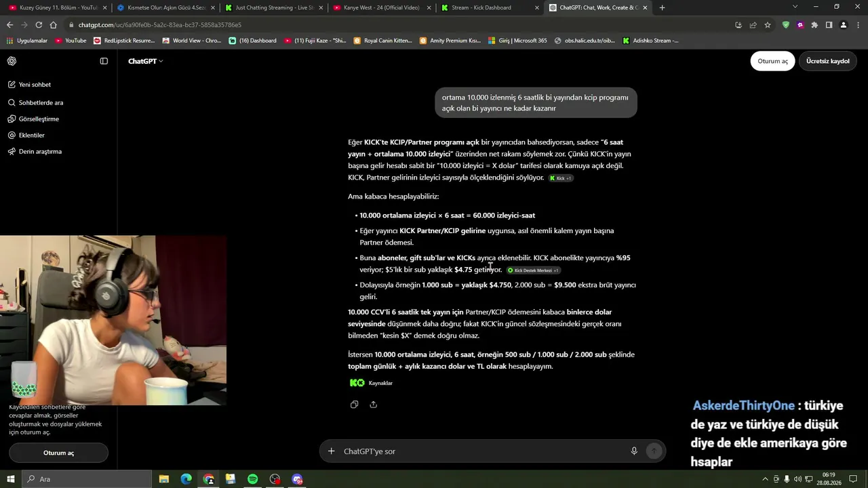The image size is (868, 488).
Task: Switch to Just Chatting Streaming tab
Action: click(x=274, y=7)
